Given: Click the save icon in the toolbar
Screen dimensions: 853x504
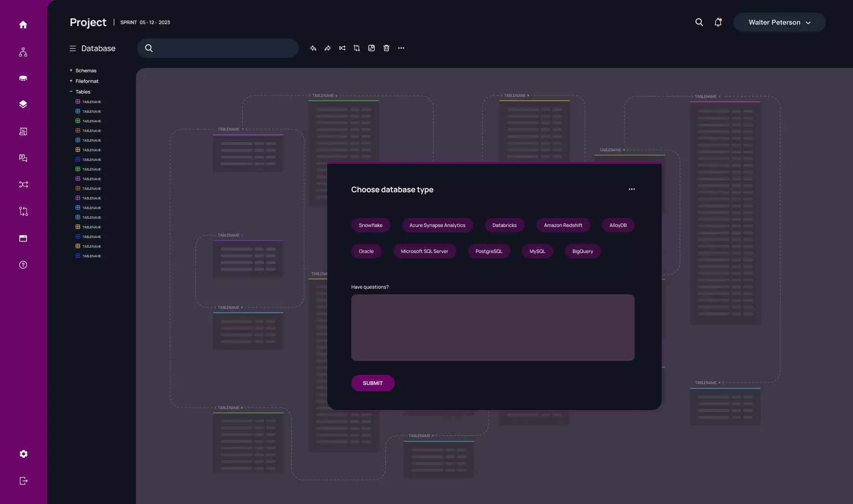Looking at the screenshot, I should [x=372, y=48].
